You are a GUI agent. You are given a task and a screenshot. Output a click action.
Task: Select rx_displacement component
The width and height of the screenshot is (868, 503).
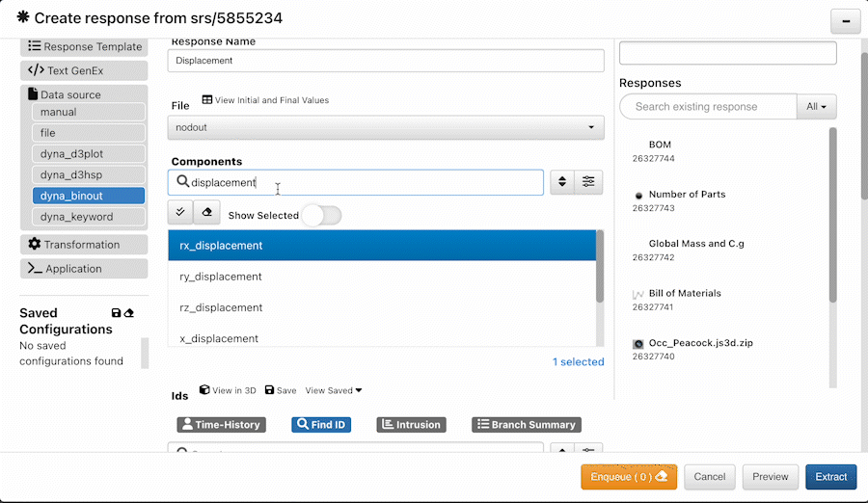382,245
